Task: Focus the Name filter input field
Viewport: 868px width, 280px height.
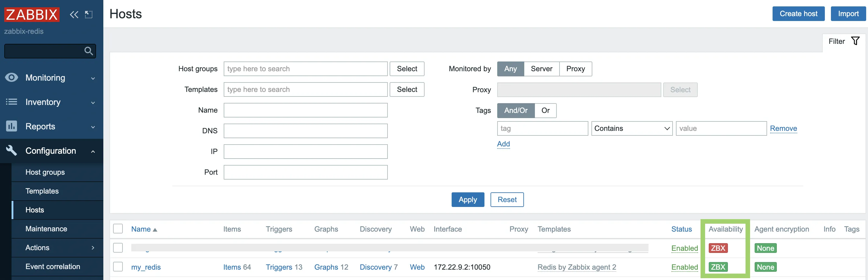Action: tap(305, 110)
